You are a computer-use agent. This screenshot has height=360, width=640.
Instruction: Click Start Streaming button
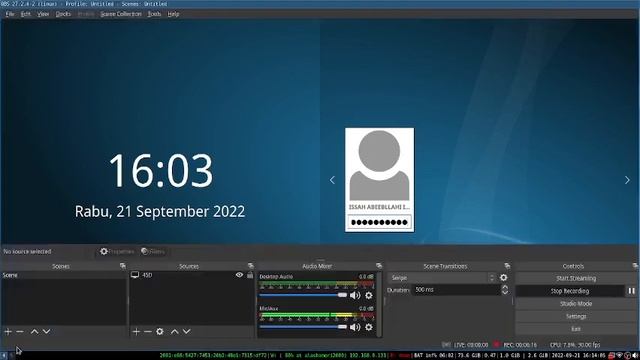576,278
